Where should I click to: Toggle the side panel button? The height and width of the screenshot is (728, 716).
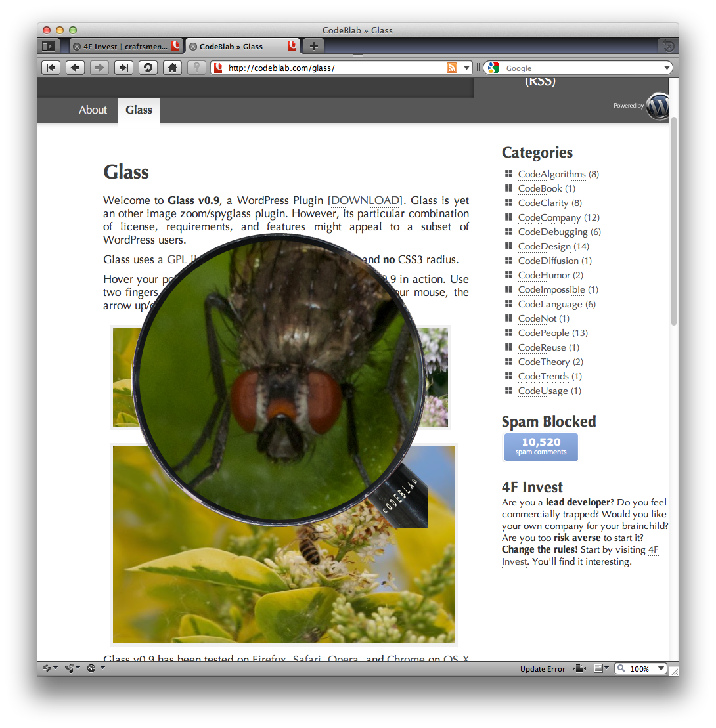(49, 47)
